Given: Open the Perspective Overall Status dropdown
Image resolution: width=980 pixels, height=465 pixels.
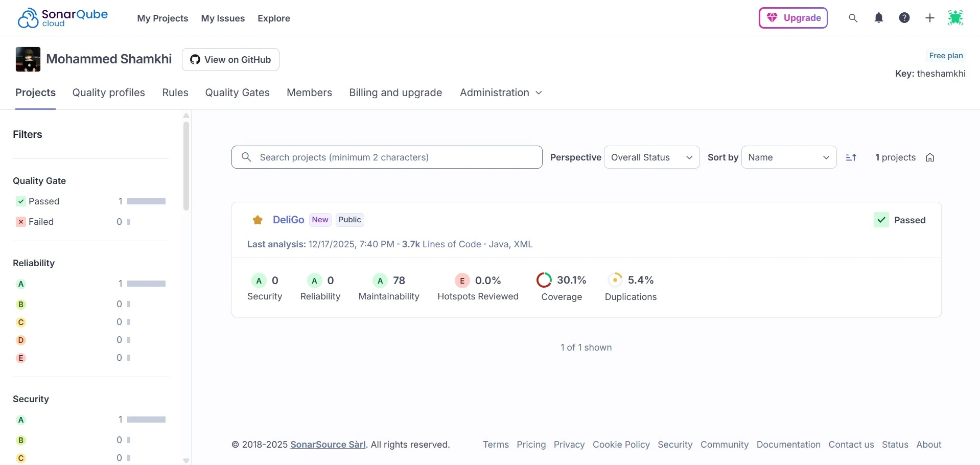Looking at the screenshot, I should click(651, 157).
